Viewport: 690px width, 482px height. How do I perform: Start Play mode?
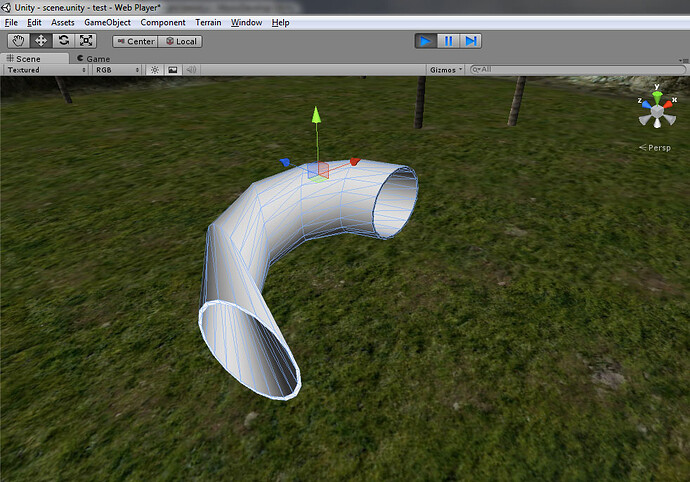pos(426,41)
